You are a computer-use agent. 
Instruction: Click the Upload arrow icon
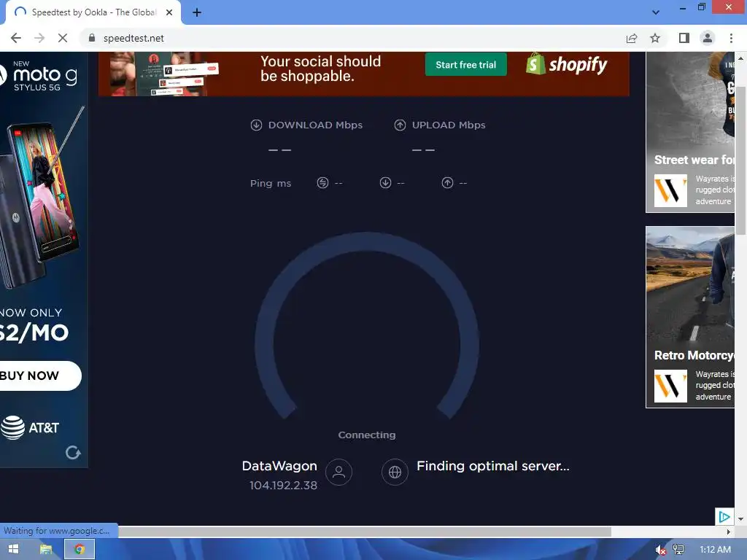pos(400,125)
